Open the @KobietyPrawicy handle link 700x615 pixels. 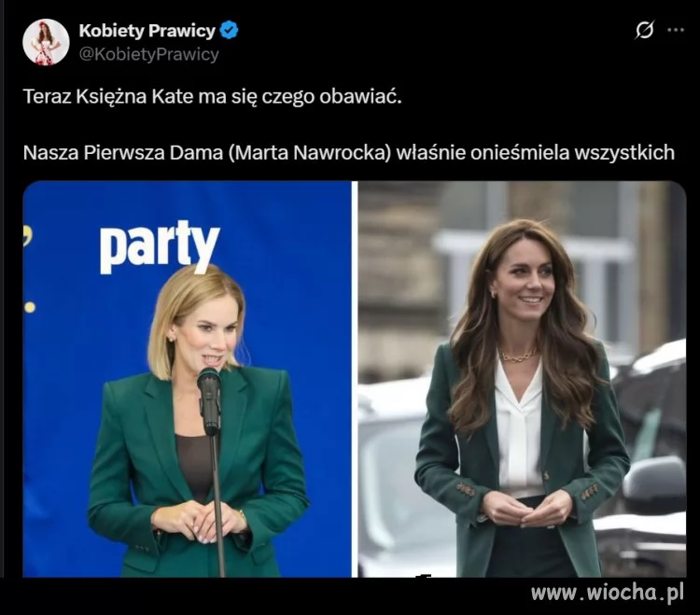tap(148, 54)
